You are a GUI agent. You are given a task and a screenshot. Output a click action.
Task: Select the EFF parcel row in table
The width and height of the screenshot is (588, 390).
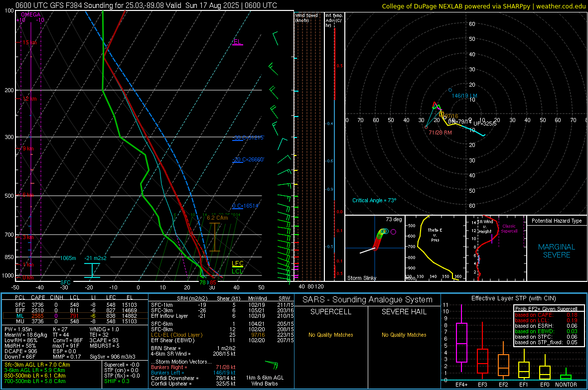(x=75, y=310)
